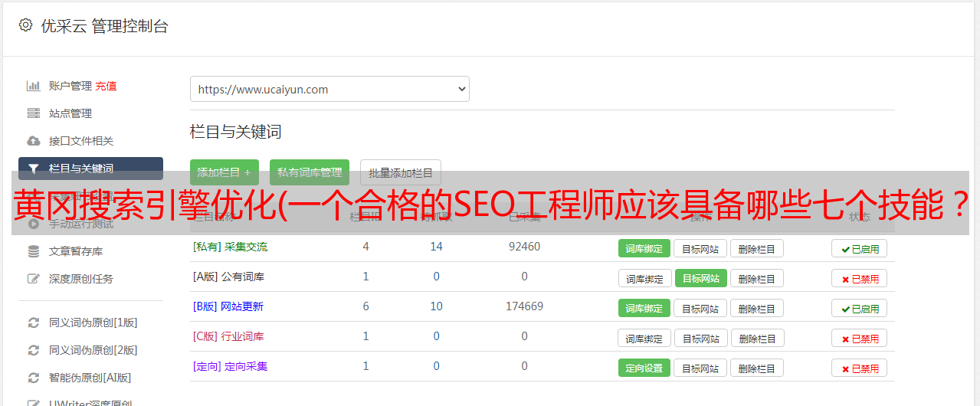Image resolution: width=980 pixels, height=406 pixels.
Task: Open the [A版] 公有词库 column link
Action: tap(228, 277)
